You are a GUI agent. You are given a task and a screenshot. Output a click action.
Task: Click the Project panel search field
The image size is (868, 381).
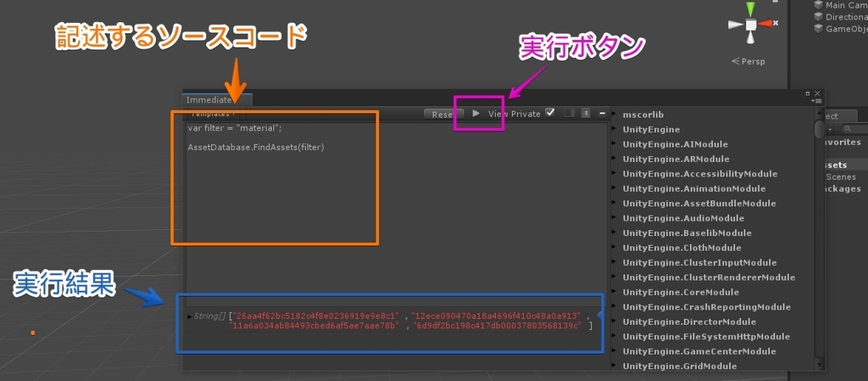pyautogui.click(x=854, y=128)
